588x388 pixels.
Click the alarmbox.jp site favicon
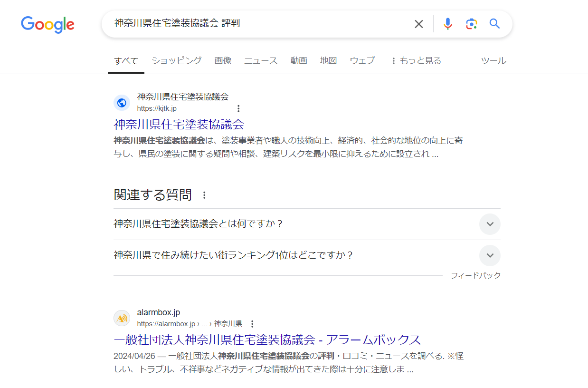122,318
